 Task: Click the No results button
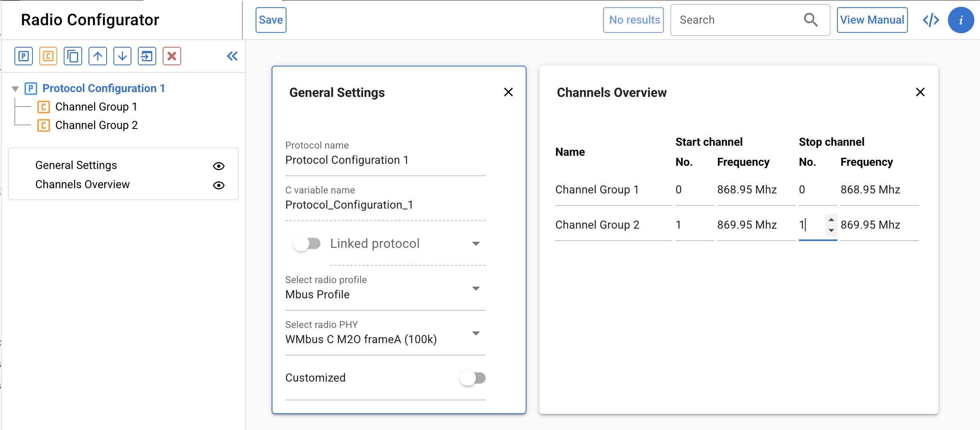tap(634, 20)
